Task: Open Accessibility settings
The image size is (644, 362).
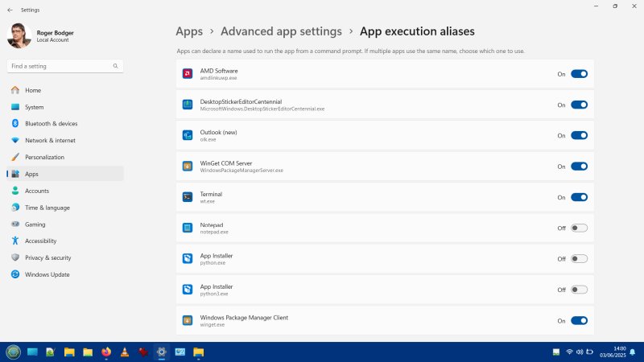Action: click(40, 241)
